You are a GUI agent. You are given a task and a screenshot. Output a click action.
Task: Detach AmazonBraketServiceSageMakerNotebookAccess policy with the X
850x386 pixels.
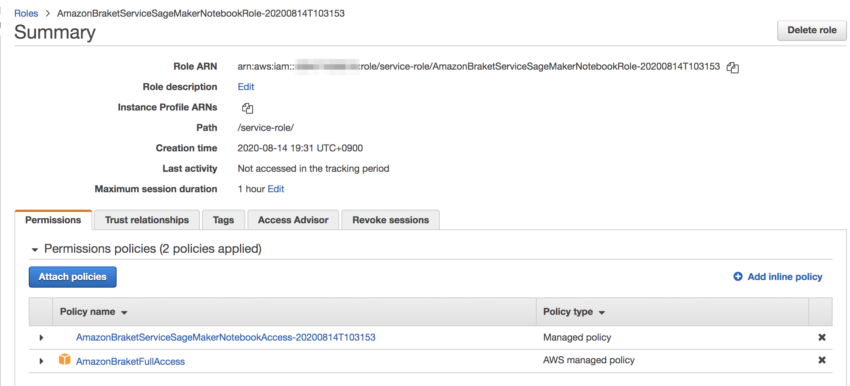pyautogui.click(x=822, y=337)
